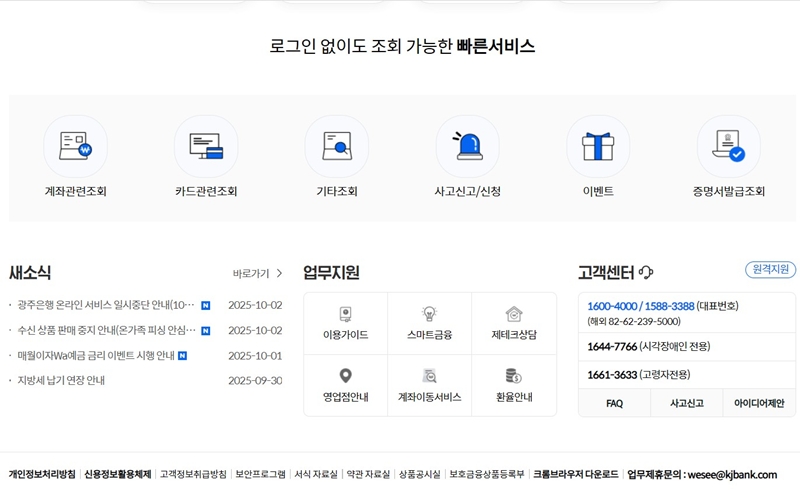
Task: Open 서식 자료실 footer link
Action: pyautogui.click(x=316, y=474)
